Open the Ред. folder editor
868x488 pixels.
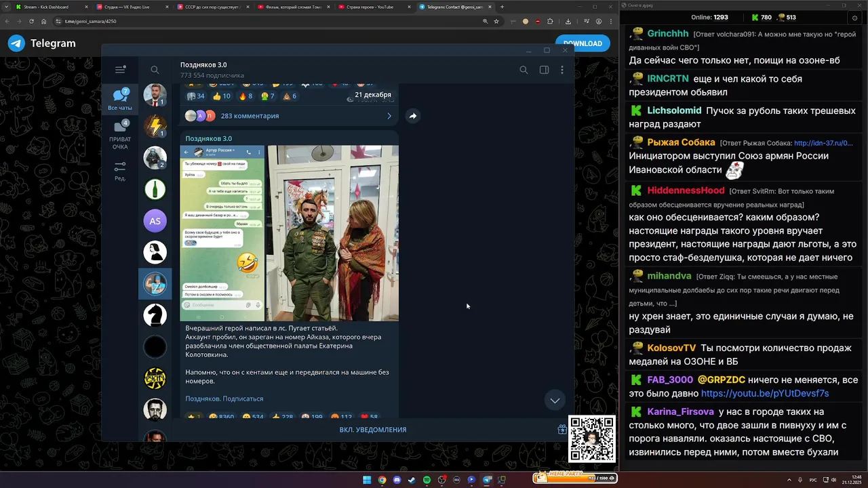click(x=120, y=171)
